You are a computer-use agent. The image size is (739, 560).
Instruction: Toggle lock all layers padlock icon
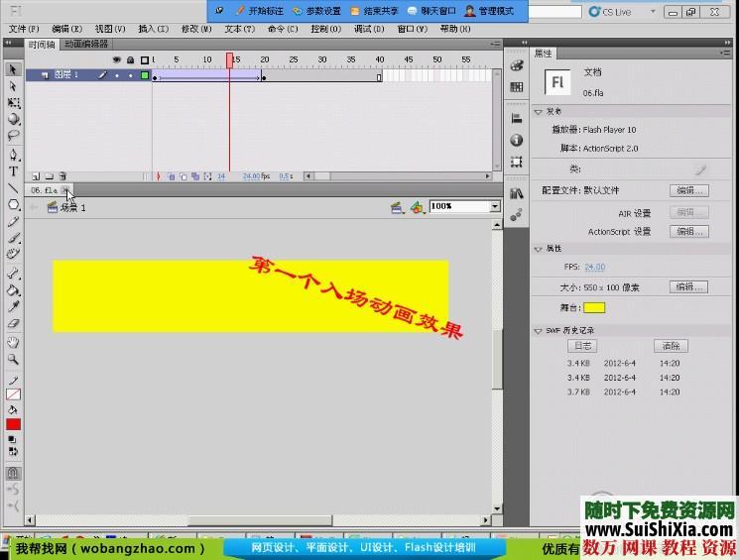tap(130, 60)
